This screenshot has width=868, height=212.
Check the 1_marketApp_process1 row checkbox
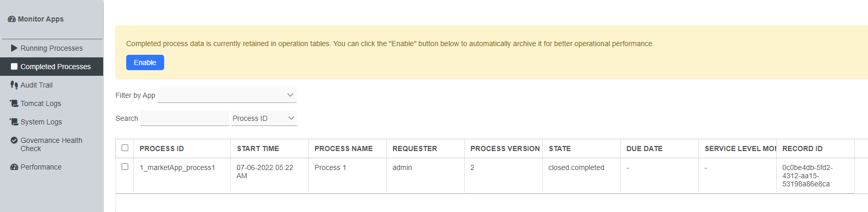pyautogui.click(x=125, y=167)
